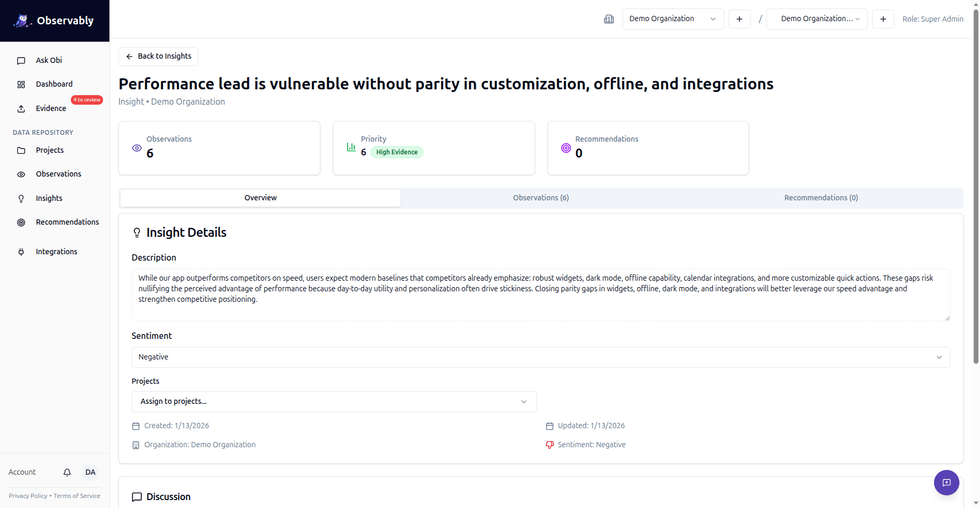Select Insights in the sidebar
Viewport: 980px width, 508px height.
click(49, 198)
